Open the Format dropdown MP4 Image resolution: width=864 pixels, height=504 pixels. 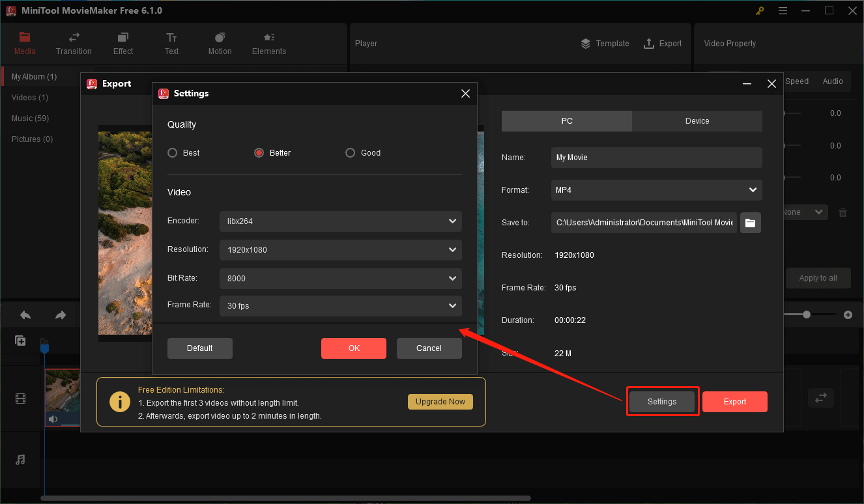(x=656, y=190)
